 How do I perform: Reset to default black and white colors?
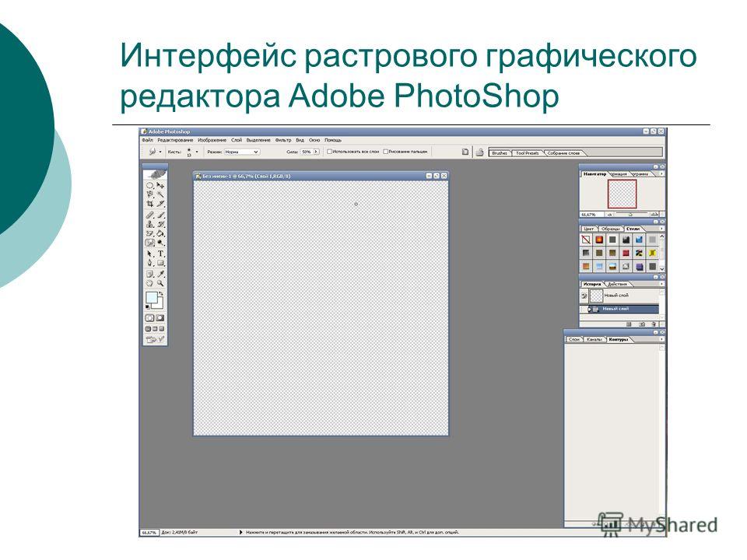click(148, 306)
